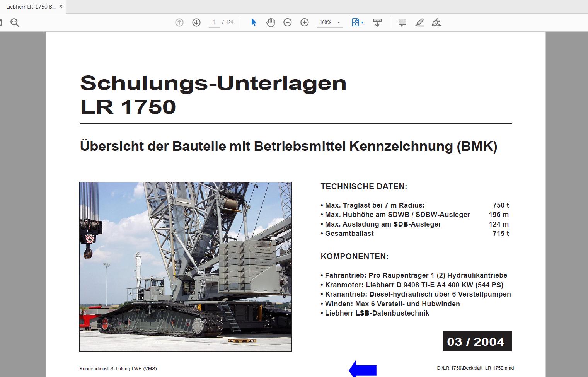Click the 'KOMPONENTEN:' heading

[355, 256]
